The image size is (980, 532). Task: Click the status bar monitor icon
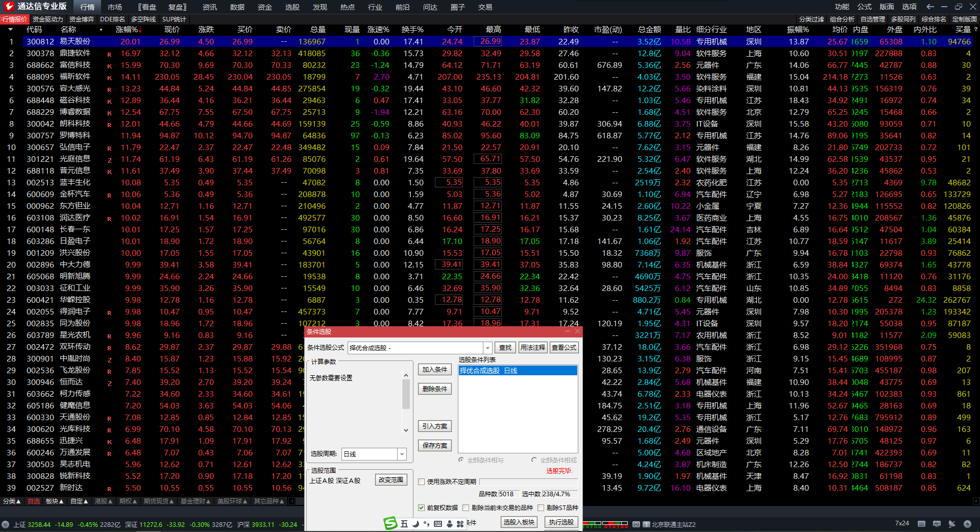click(937, 524)
